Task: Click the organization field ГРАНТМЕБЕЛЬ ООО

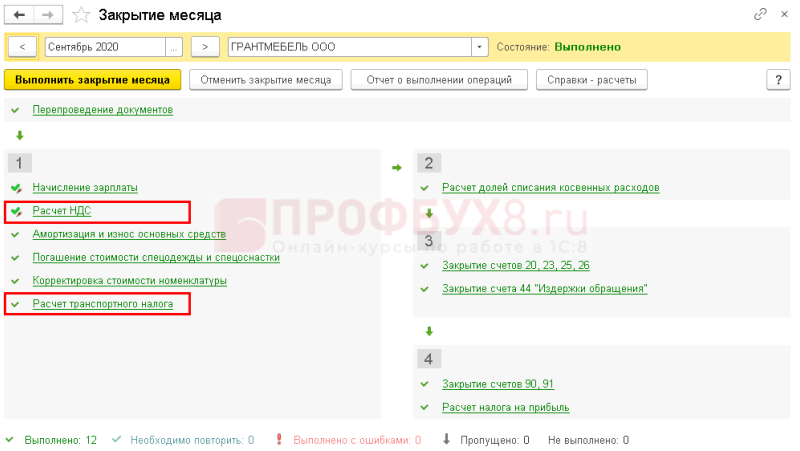Action: [x=349, y=47]
